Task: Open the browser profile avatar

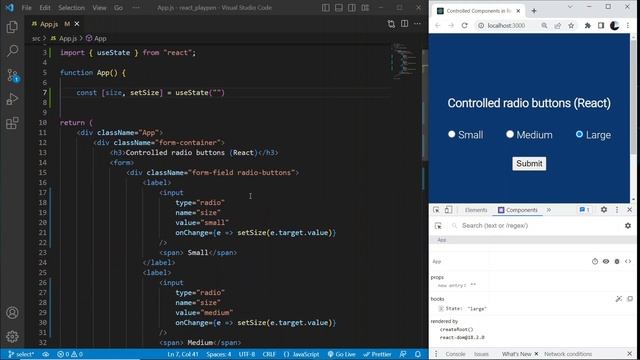Action: (x=614, y=26)
